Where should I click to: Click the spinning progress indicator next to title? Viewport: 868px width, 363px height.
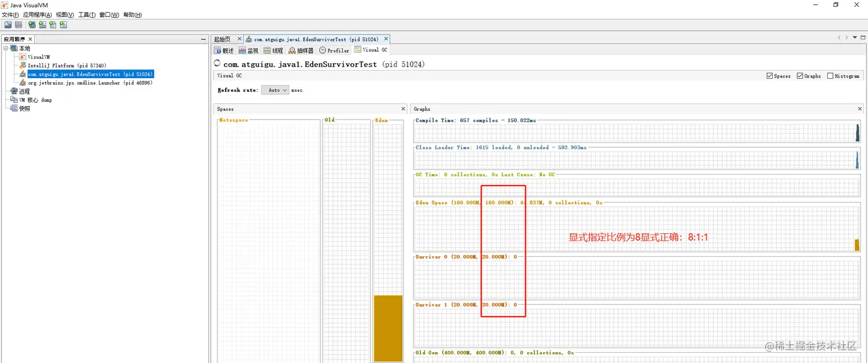[x=217, y=64]
